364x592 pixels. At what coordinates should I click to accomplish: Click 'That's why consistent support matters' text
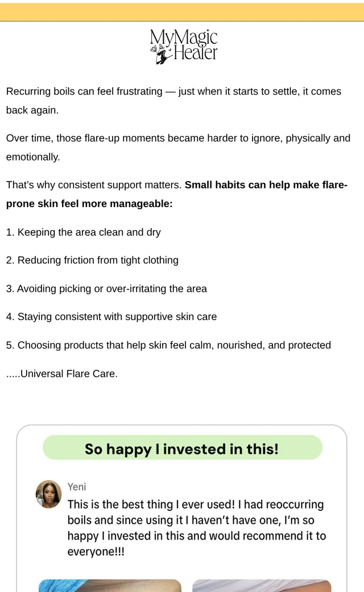[x=94, y=185]
